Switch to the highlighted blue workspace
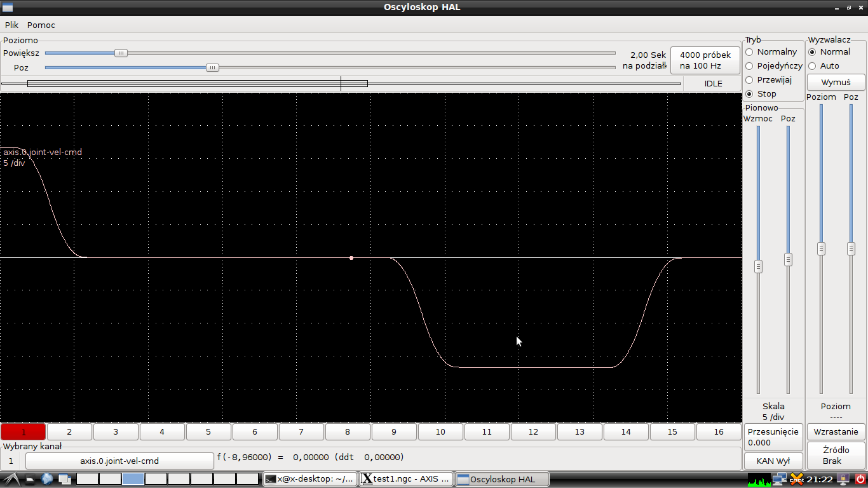 (133, 479)
